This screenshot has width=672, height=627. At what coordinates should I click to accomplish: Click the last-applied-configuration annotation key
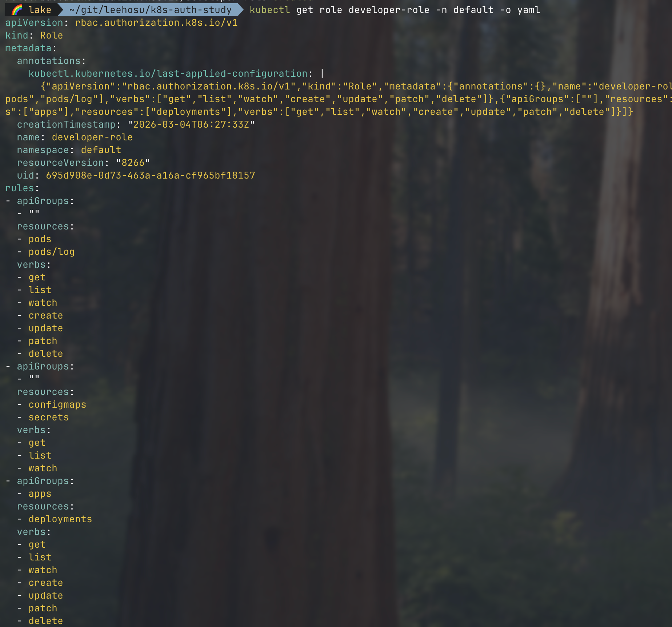pyautogui.click(x=168, y=73)
